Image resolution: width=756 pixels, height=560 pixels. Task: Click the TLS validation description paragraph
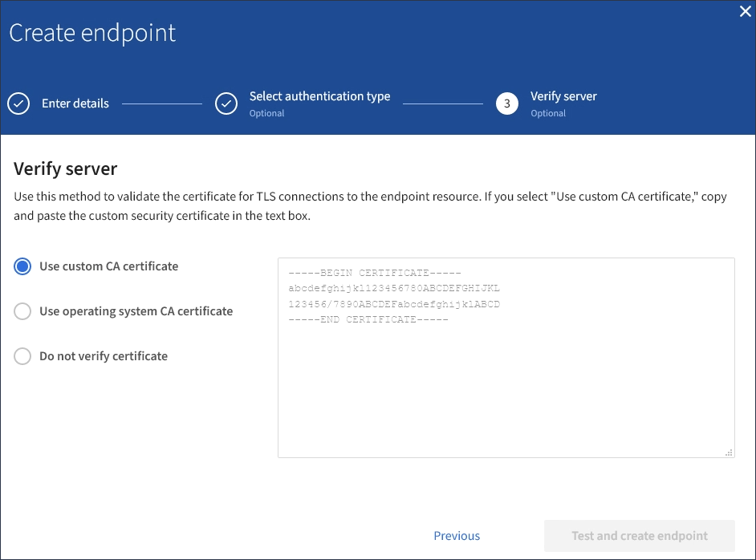click(370, 206)
